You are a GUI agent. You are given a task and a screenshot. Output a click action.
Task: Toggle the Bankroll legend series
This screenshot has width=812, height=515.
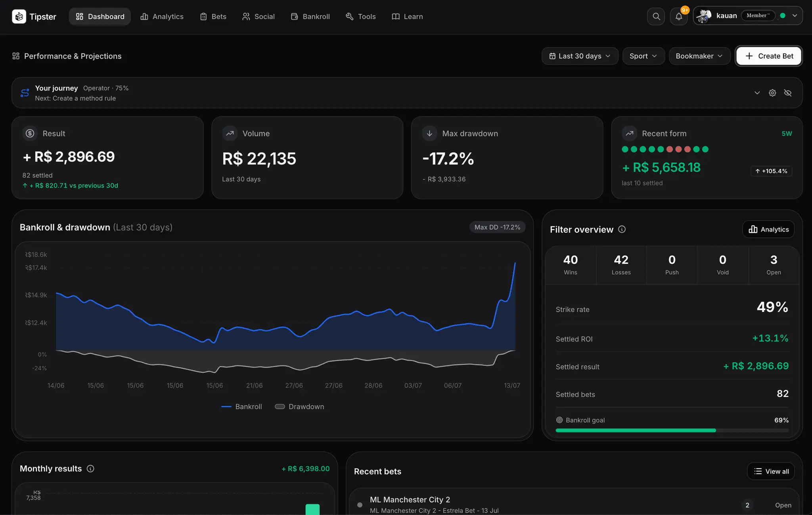tap(241, 407)
